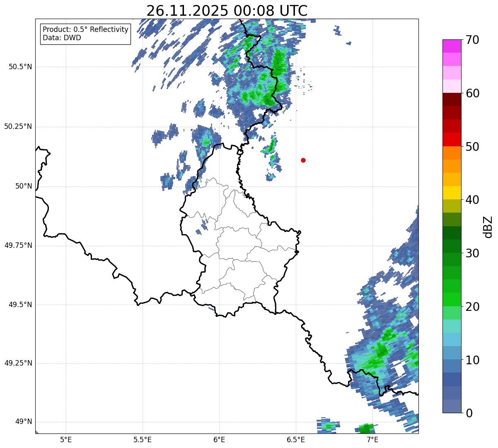498x448 pixels.
Task: Select the Product: 0.5° Reflectivity text
Action: click(85, 30)
